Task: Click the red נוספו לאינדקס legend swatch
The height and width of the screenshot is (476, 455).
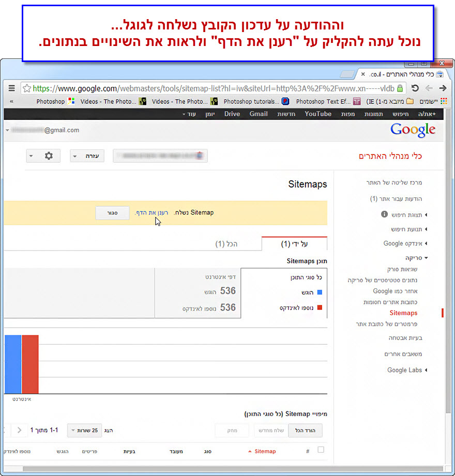Action: pos(320,308)
